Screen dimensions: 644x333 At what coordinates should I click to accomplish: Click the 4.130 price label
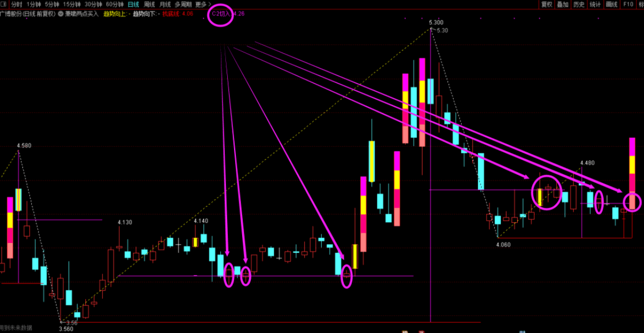(125, 222)
